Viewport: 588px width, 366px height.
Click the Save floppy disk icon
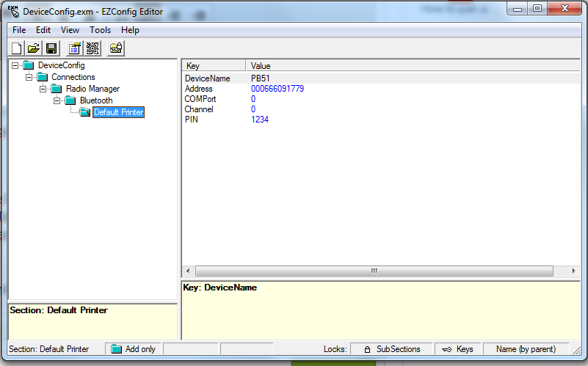pos(51,48)
